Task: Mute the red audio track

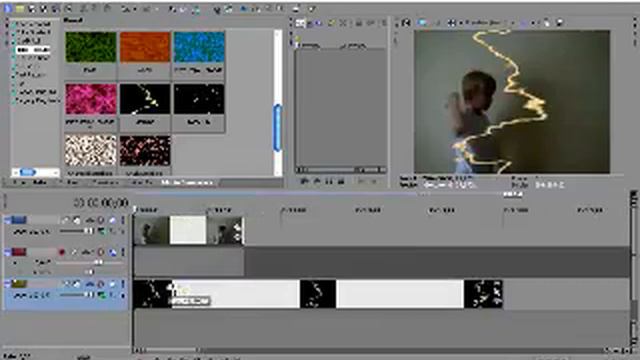Action: coord(101,252)
